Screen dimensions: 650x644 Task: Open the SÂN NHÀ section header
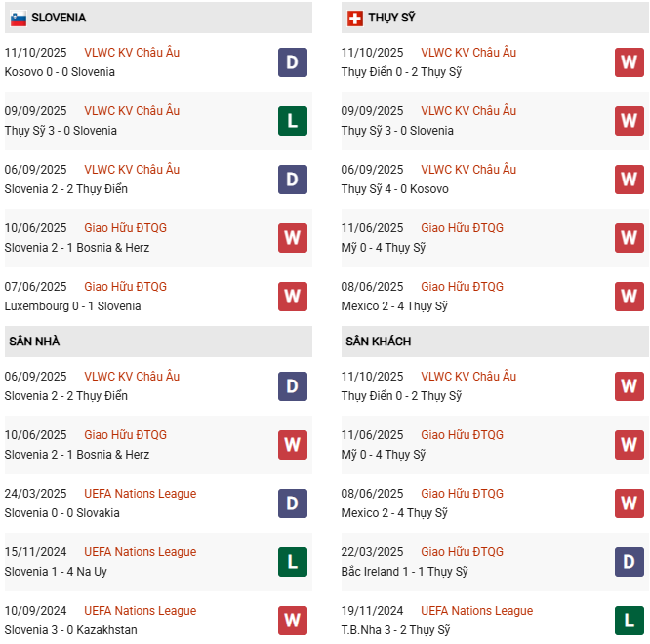(35, 342)
